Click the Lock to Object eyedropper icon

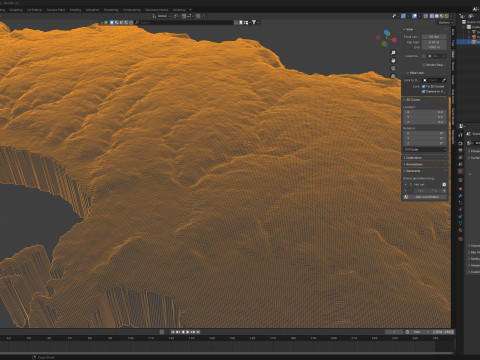click(x=444, y=80)
